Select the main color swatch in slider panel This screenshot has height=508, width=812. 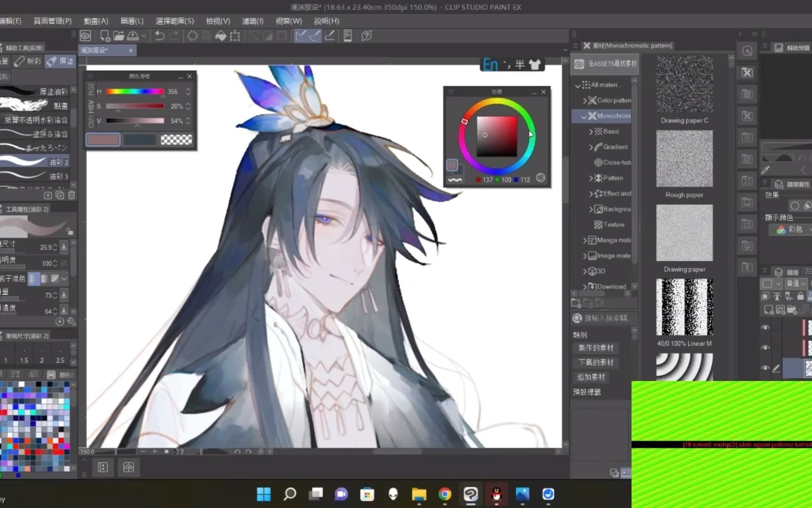click(x=103, y=140)
